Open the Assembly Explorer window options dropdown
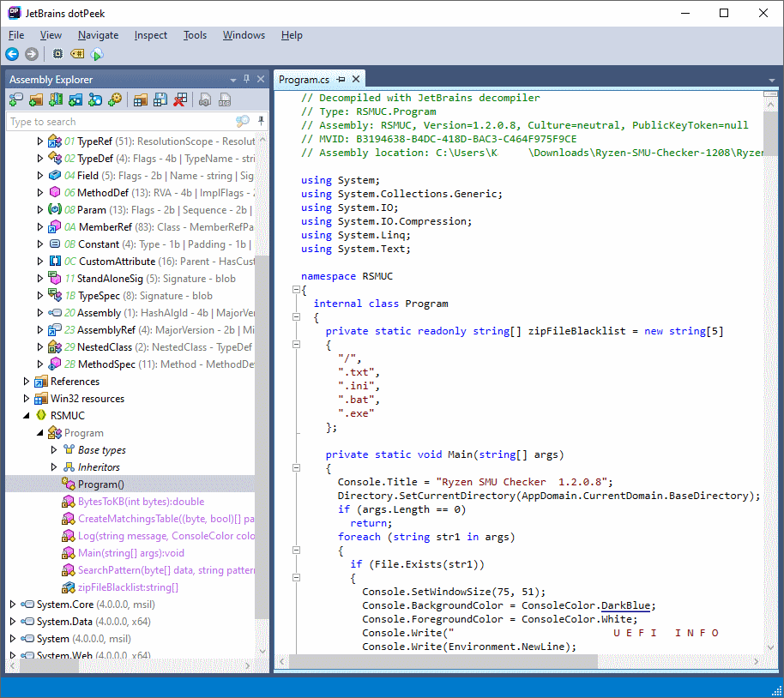Screen dimensions: 784x698 (x=232, y=80)
